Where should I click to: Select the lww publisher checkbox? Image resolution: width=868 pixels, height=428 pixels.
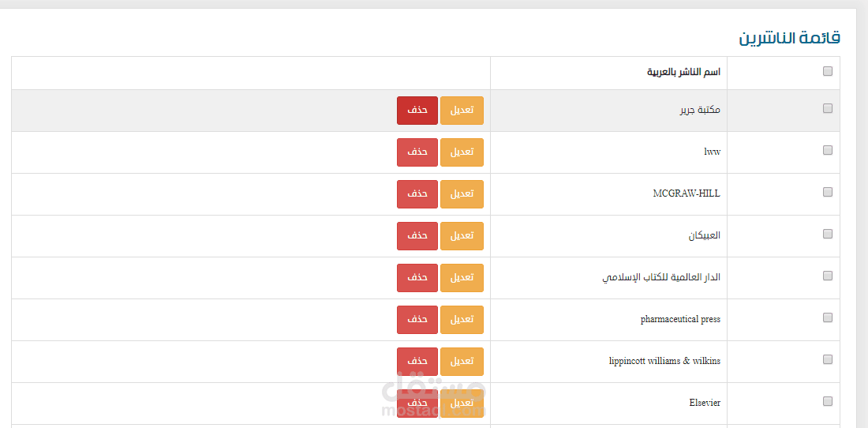(x=828, y=150)
